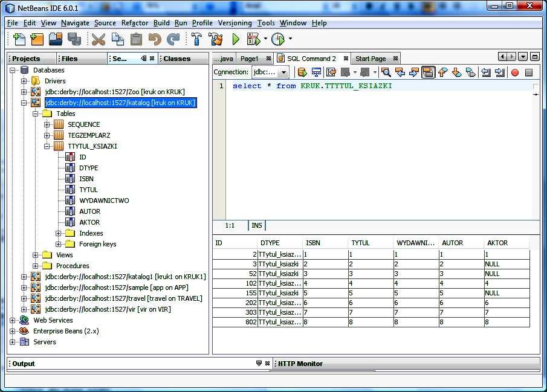The image size is (547, 392).
Task: Expand the Indexes folder node
Action: pos(58,233)
